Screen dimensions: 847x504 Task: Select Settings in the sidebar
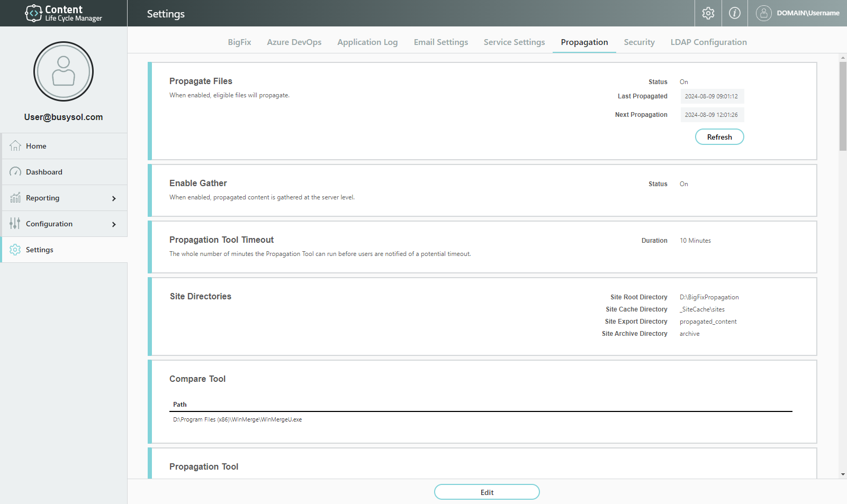[x=65, y=250]
